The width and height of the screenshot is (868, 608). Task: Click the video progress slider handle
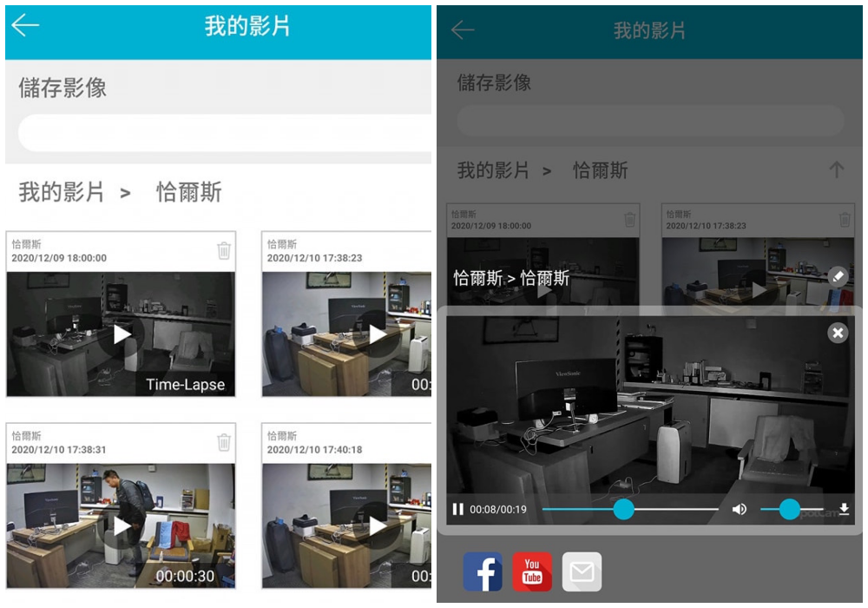point(623,509)
